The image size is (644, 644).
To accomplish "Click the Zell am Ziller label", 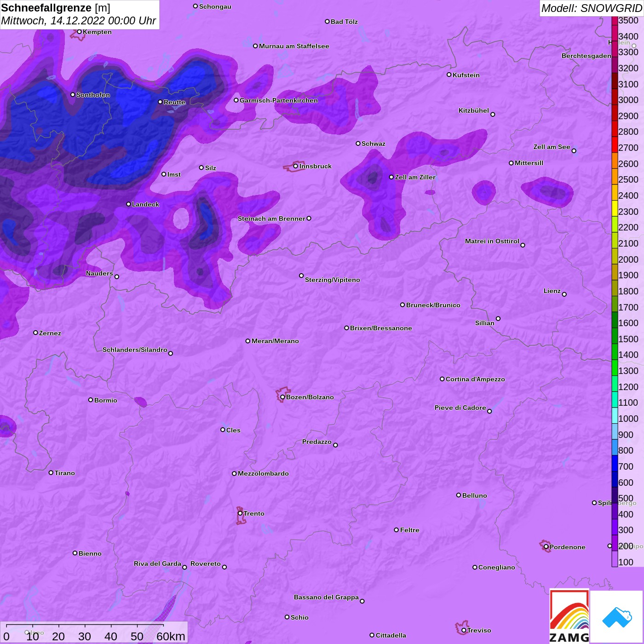I will 415,177.
